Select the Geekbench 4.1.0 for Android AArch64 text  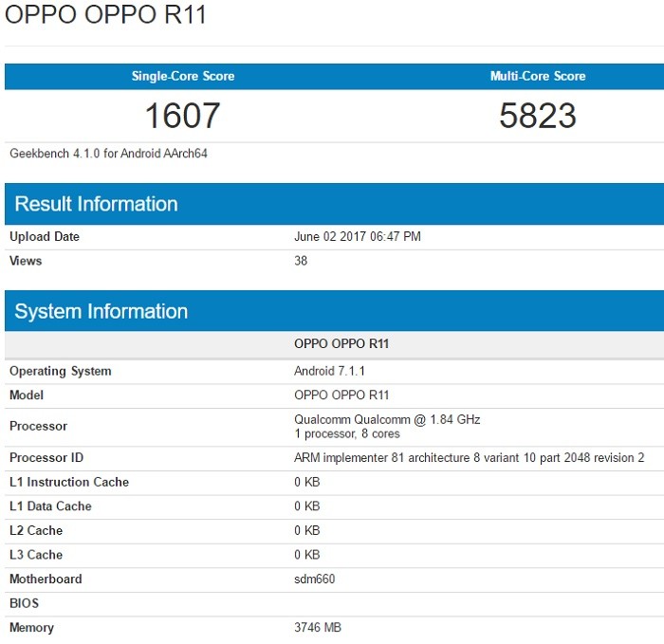click(x=108, y=154)
